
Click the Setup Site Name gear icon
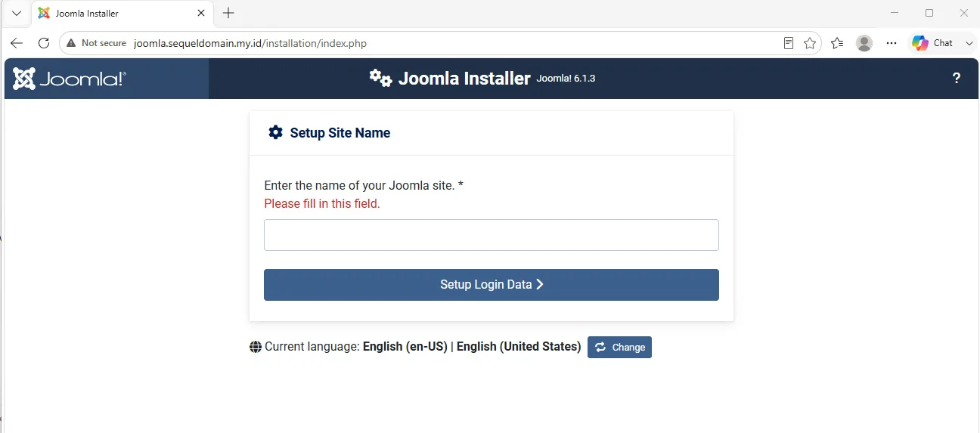275,132
